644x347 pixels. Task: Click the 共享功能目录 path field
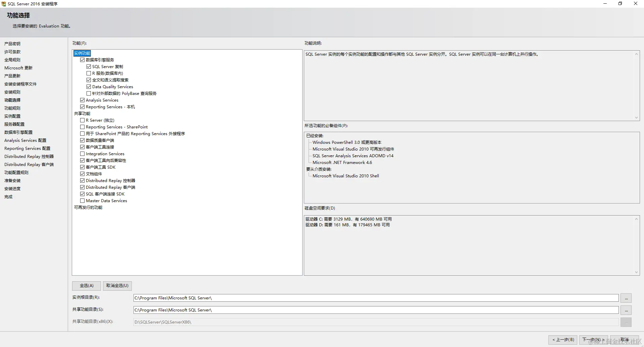[x=376, y=310]
